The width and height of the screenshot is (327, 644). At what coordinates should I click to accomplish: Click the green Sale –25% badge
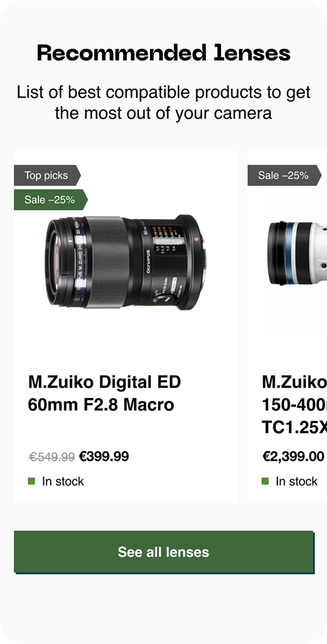click(x=51, y=200)
